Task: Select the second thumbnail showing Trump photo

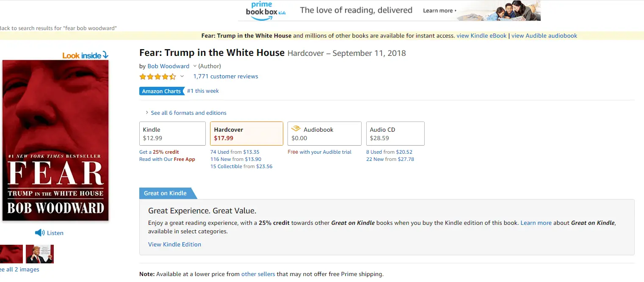Action: click(x=40, y=254)
